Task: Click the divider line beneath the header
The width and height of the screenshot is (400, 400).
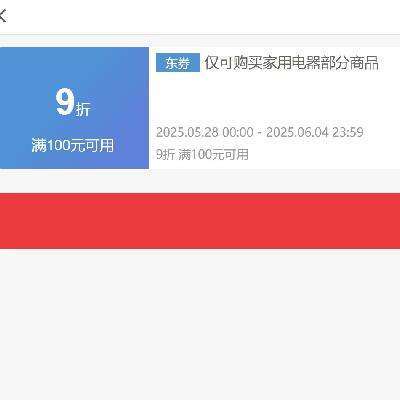Action: [x=200, y=34]
